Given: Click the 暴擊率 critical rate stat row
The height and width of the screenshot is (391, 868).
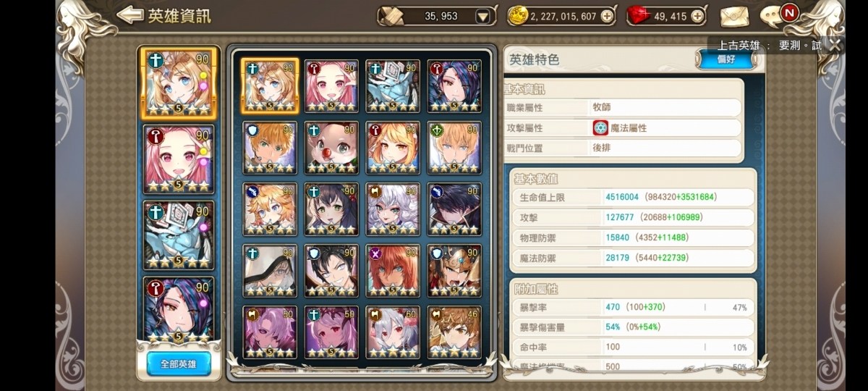Looking at the screenshot, I should (x=632, y=307).
